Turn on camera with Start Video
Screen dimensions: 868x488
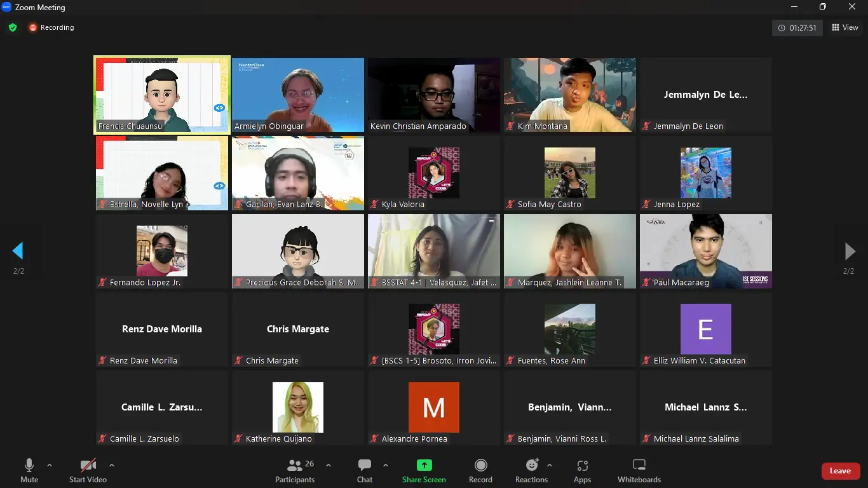pyautogui.click(x=88, y=471)
